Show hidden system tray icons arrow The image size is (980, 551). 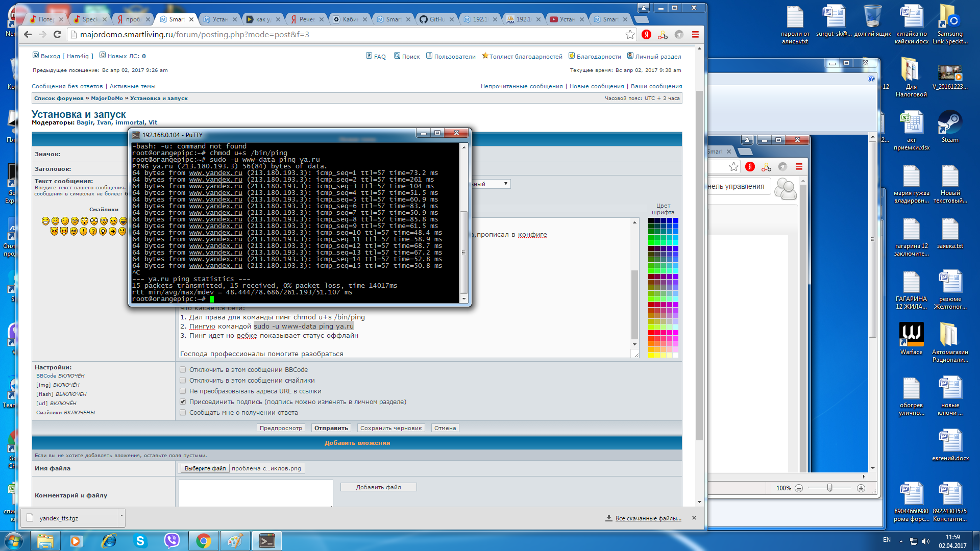tap(901, 541)
